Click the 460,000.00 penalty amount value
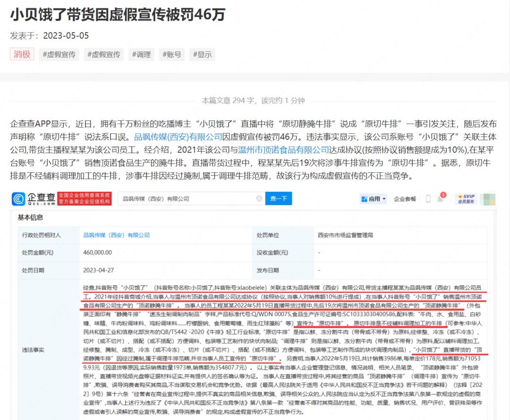 click(x=98, y=253)
